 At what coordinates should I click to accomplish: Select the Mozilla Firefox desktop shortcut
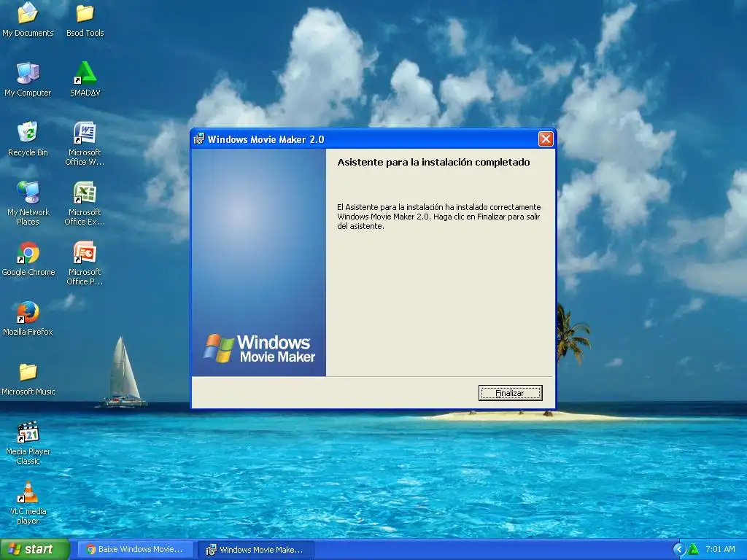[x=28, y=319]
